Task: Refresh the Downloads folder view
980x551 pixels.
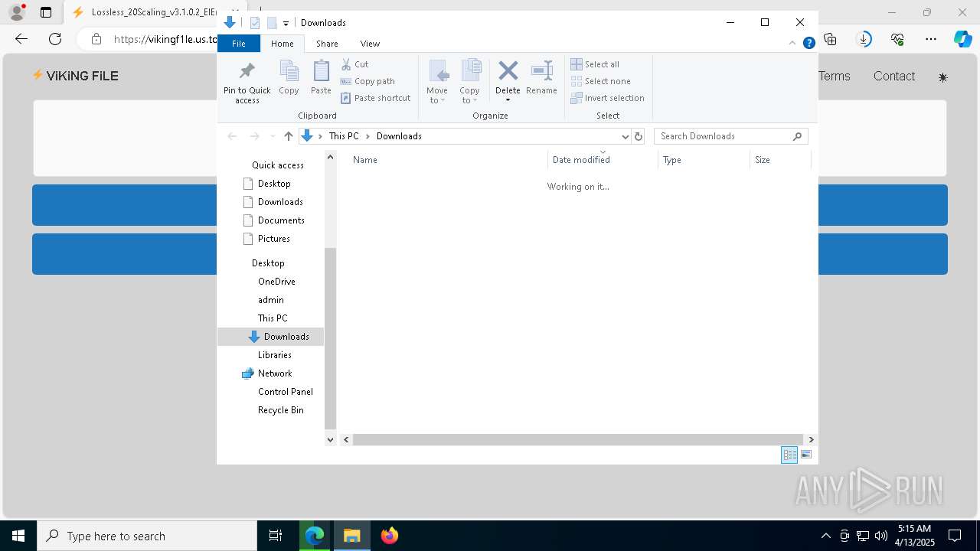Action: point(639,136)
